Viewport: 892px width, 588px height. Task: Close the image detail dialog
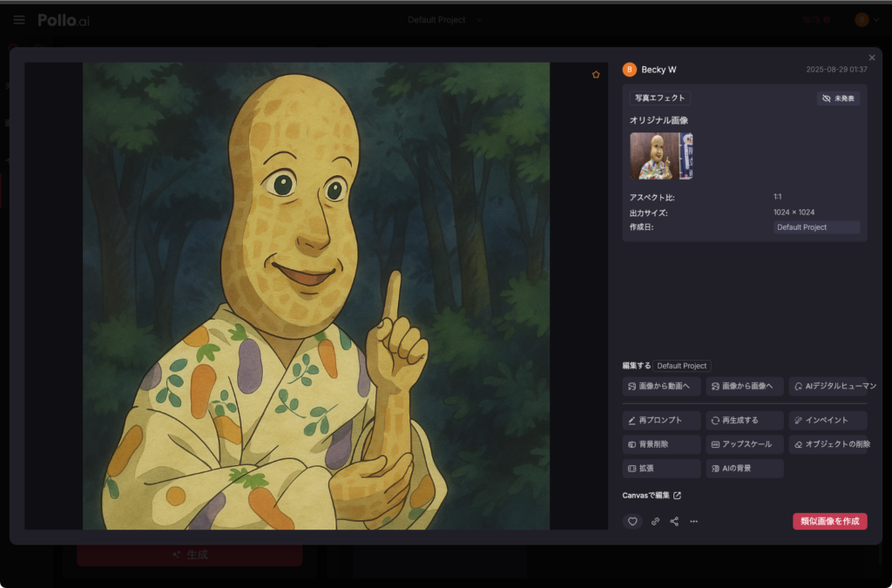coord(871,58)
